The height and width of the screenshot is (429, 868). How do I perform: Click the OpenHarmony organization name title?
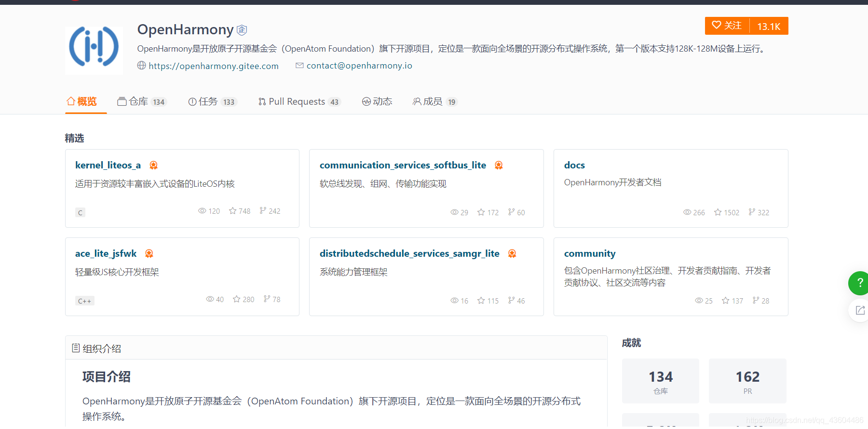[185, 30]
